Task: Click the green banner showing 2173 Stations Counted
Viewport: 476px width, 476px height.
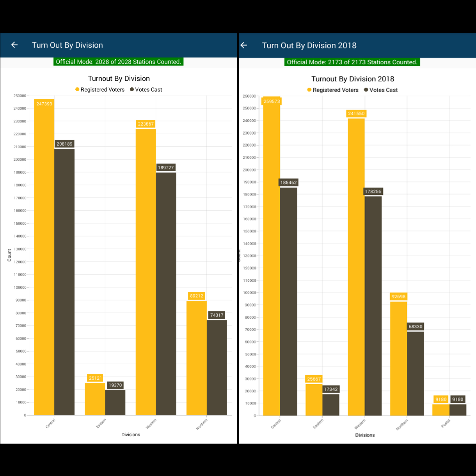Action: [x=352, y=62]
